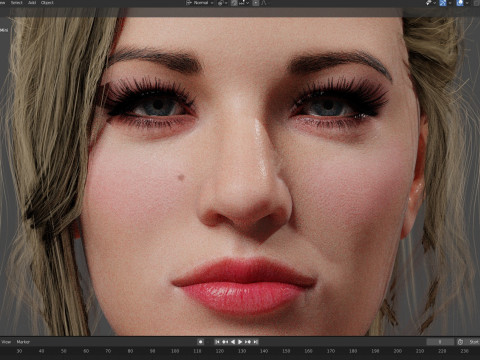Open the Add menu in viewport header
The image size is (480, 360).
32,2
